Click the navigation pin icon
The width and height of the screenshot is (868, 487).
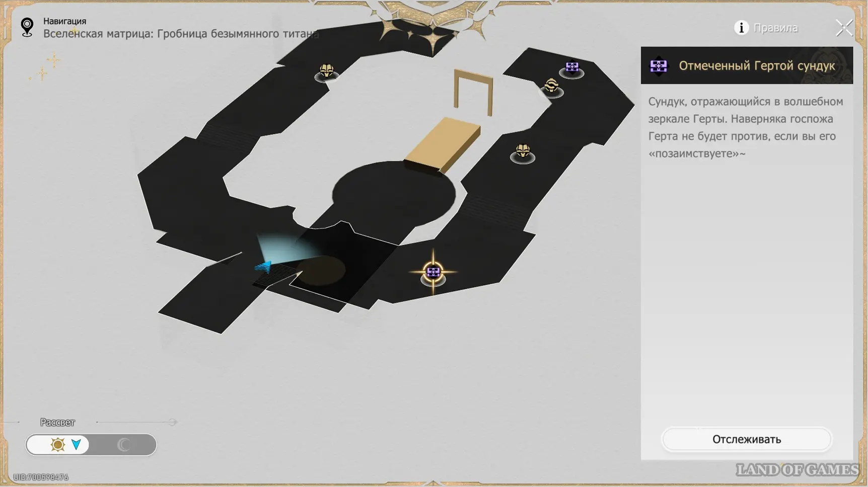point(27,27)
